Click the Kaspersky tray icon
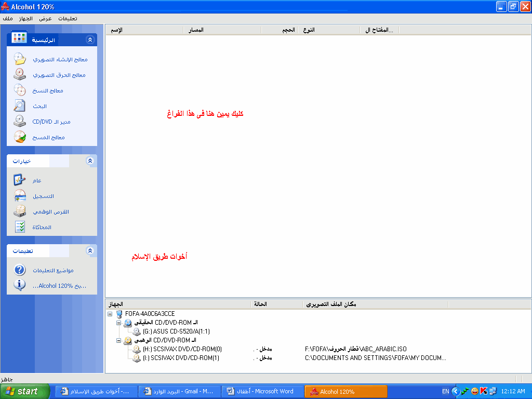The width and height of the screenshot is (532, 399). 484,391
